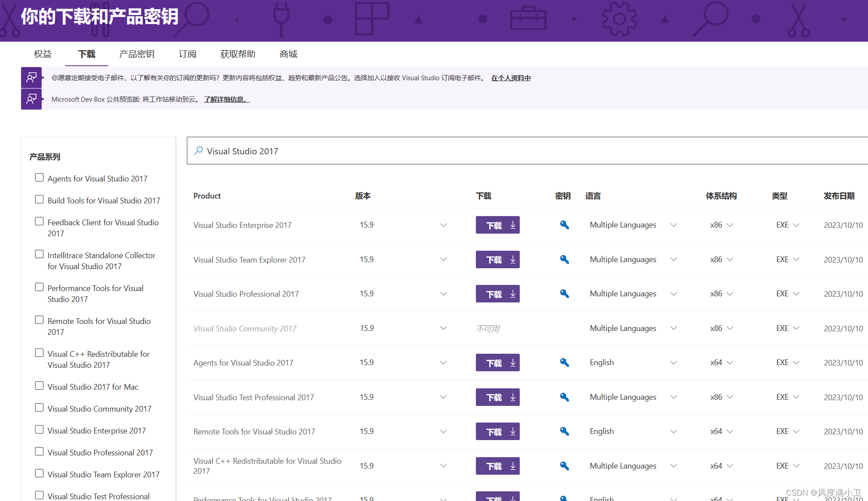Expand version dropdown for Visual Studio Enterprise 2017
Screen dimensions: 868x501
[443, 225]
